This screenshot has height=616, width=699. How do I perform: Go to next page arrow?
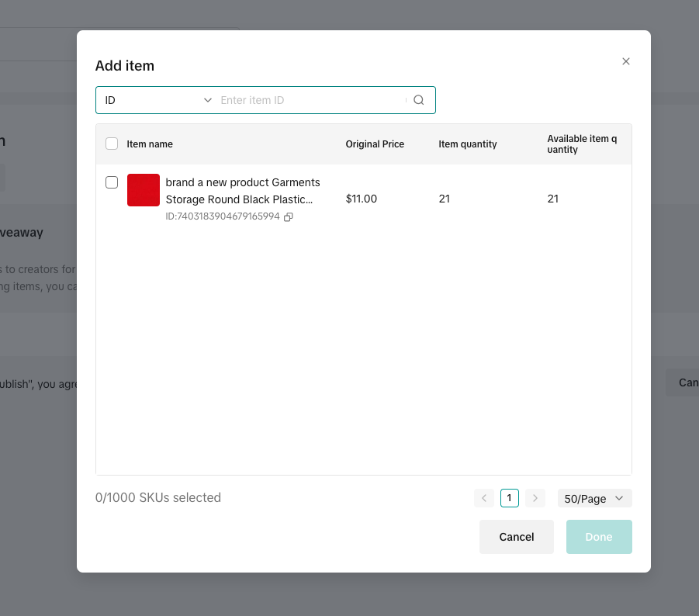[535, 498]
